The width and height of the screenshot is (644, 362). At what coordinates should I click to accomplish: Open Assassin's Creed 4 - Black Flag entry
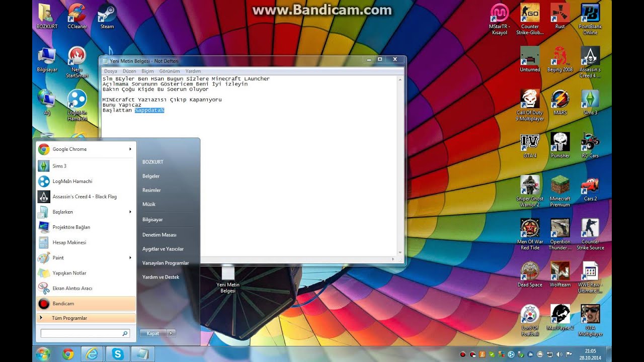(87, 197)
